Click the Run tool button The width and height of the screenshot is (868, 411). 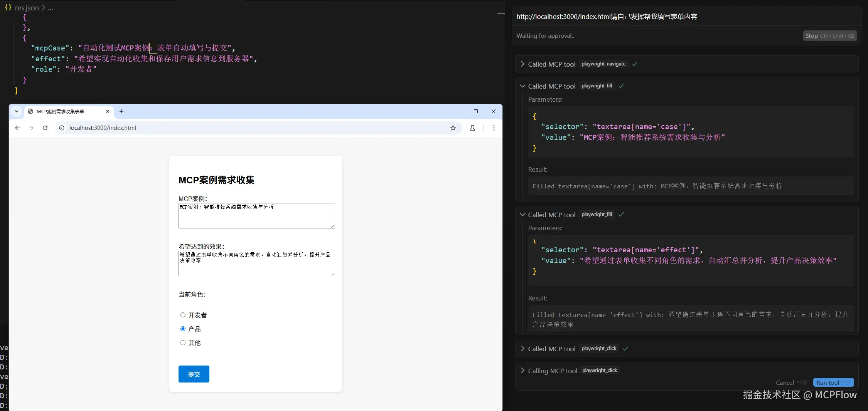pyautogui.click(x=834, y=382)
